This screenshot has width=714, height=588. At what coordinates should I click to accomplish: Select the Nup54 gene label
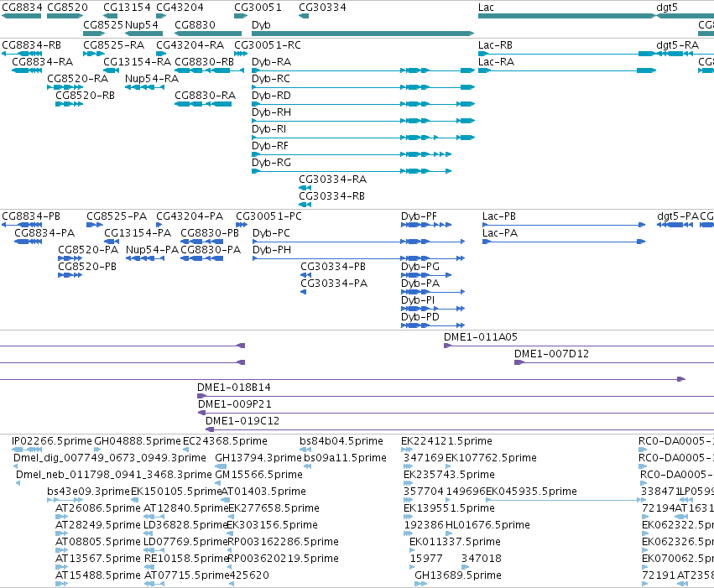142,24
